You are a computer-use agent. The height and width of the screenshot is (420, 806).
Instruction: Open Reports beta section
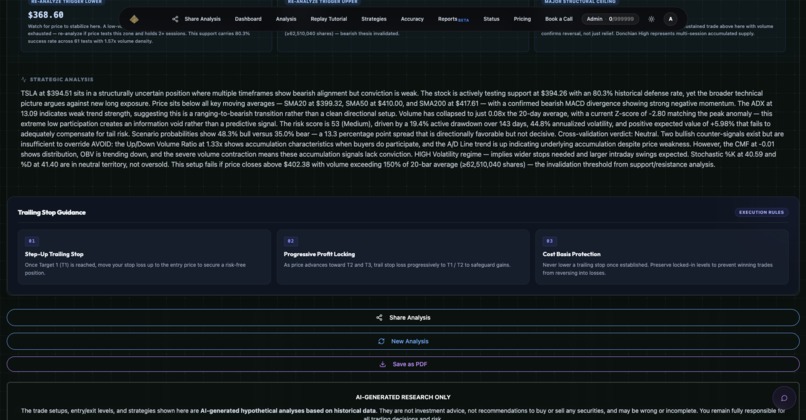pos(453,19)
